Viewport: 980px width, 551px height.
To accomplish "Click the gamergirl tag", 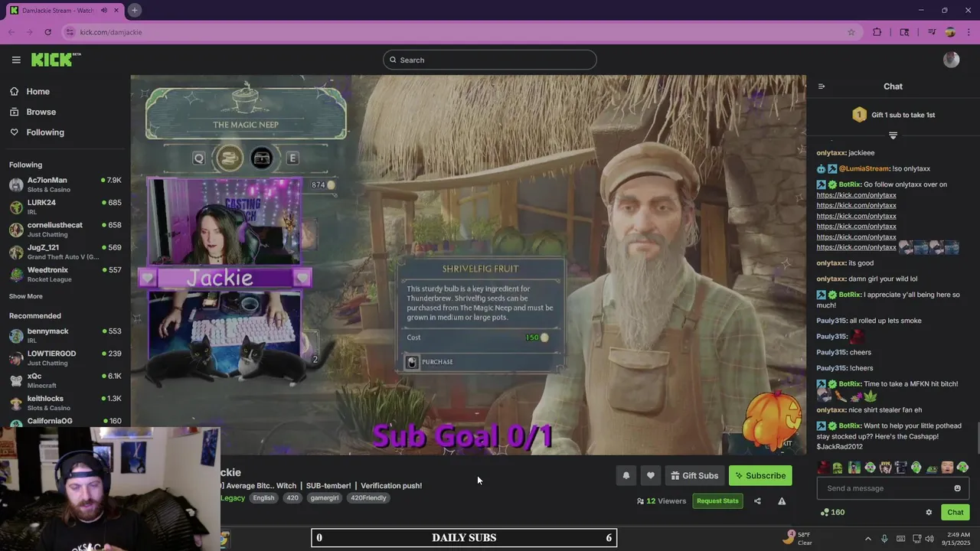I will click(x=325, y=498).
